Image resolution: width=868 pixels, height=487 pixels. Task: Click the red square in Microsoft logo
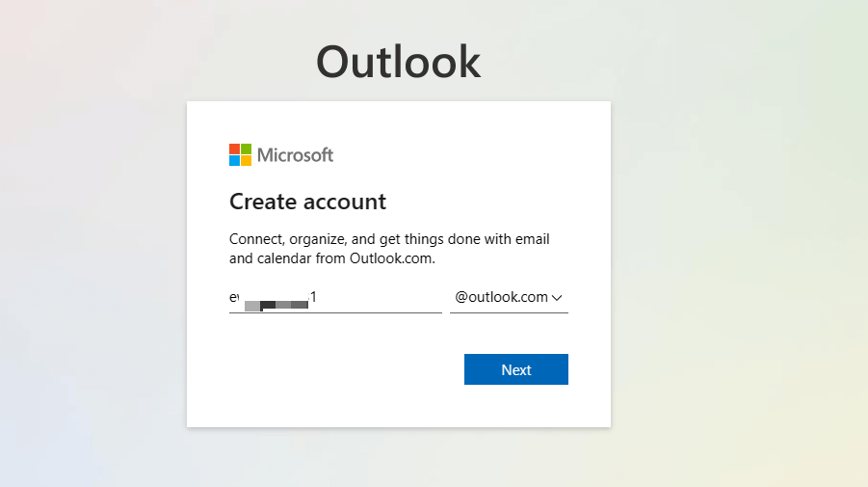click(x=234, y=149)
